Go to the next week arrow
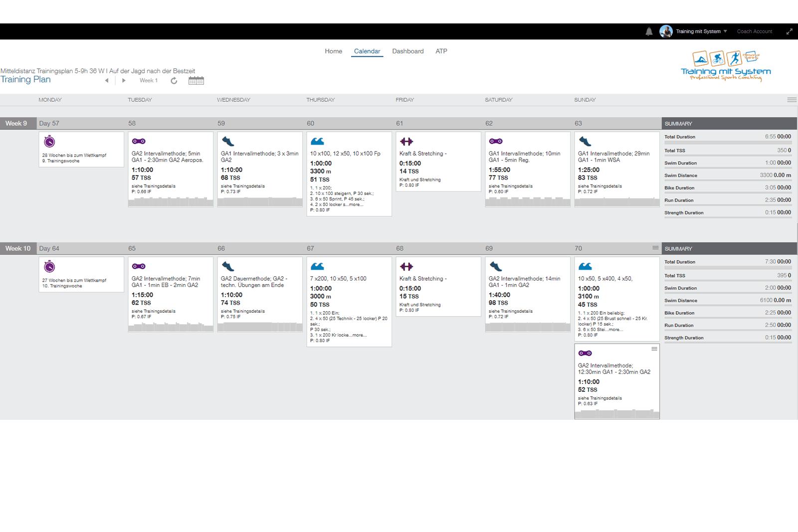Image resolution: width=798 pixels, height=532 pixels. point(124,81)
